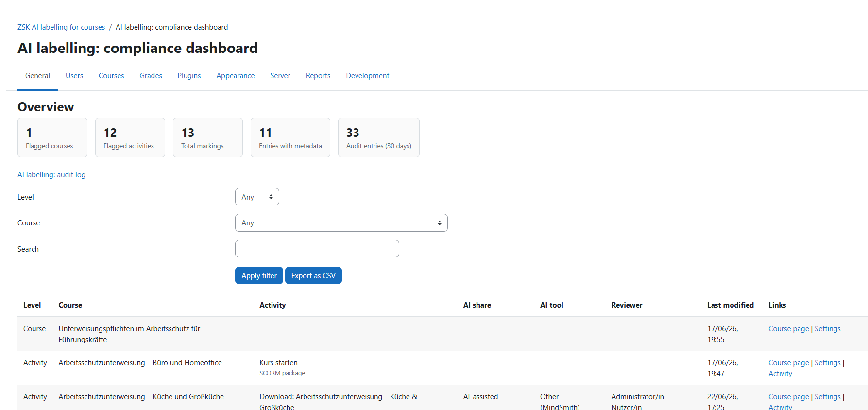Focus the Search input field
868x410 pixels.
click(317, 249)
